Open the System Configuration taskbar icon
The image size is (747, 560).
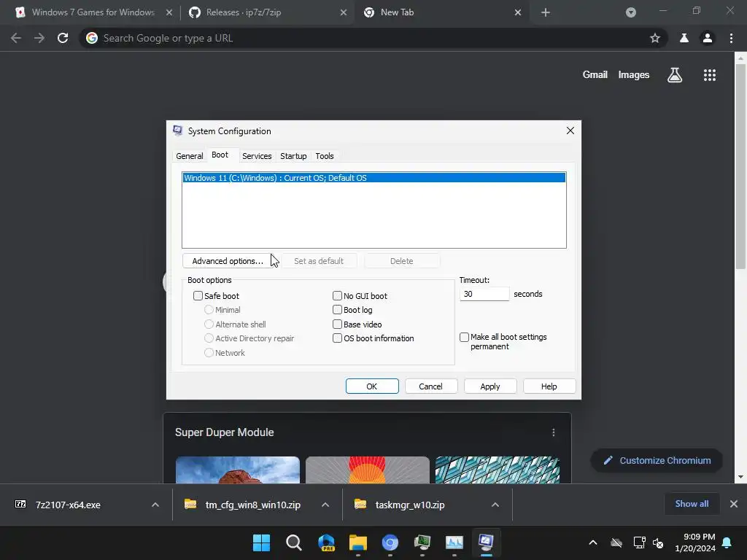point(486,542)
